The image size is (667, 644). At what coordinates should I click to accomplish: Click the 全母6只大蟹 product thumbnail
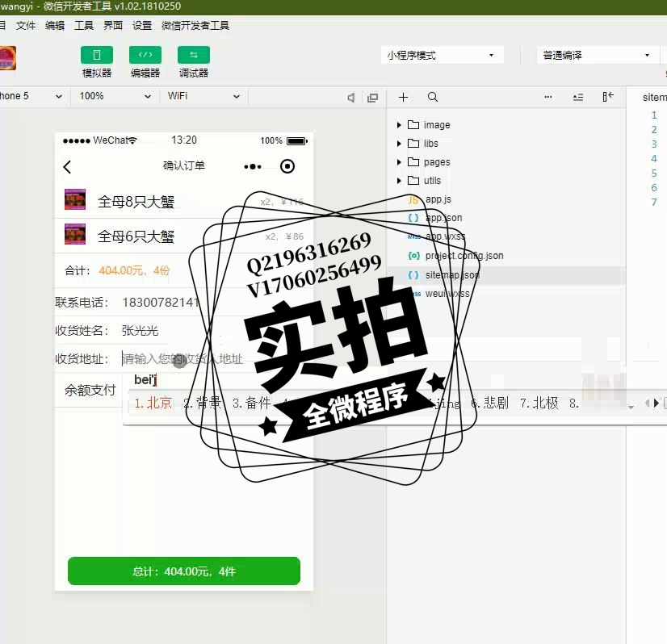click(x=75, y=234)
